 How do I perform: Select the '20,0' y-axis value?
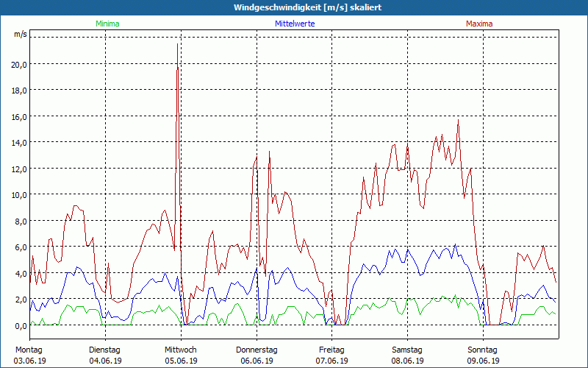19,64
